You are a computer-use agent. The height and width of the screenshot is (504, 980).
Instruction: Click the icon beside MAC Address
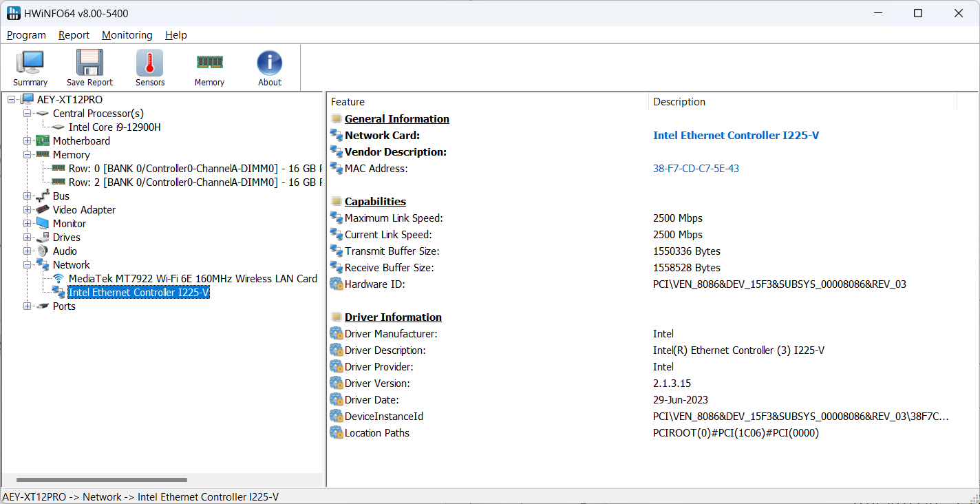[336, 168]
